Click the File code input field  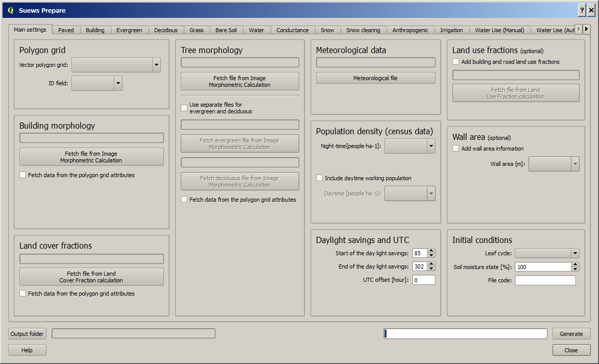[545, 280]
